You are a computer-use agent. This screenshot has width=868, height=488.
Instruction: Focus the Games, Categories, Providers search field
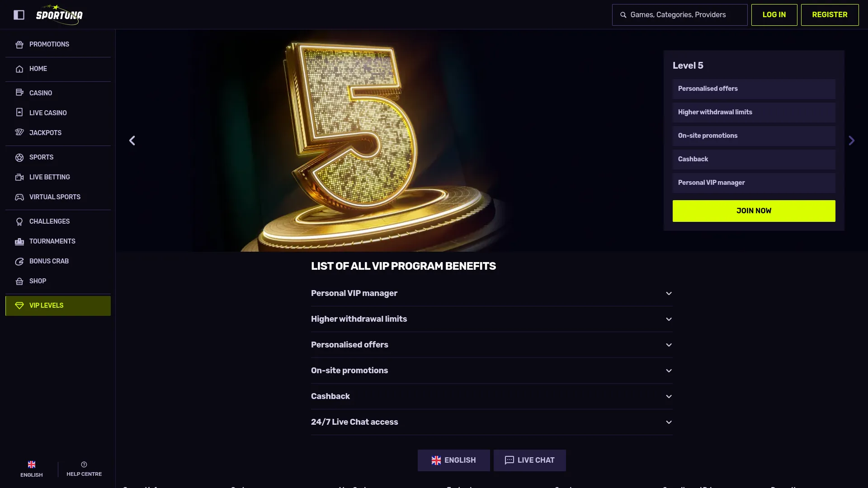pyautogui.click(x=679, y=15)
